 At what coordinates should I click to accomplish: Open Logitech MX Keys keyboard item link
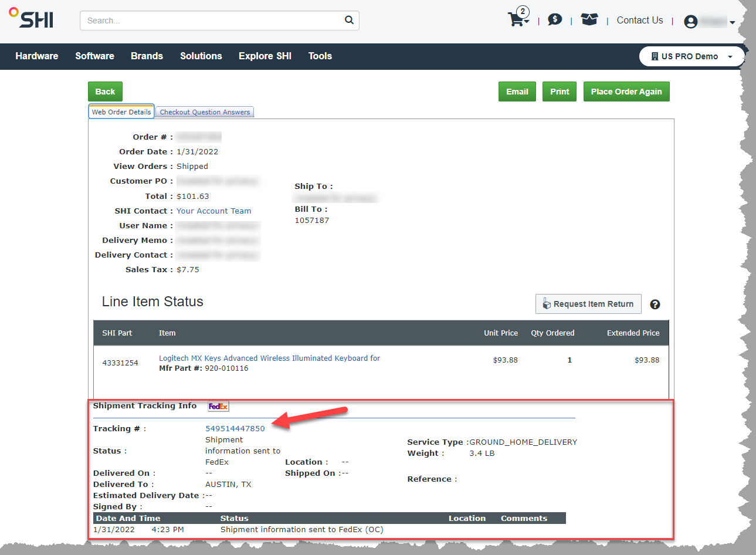click(269, 358)
